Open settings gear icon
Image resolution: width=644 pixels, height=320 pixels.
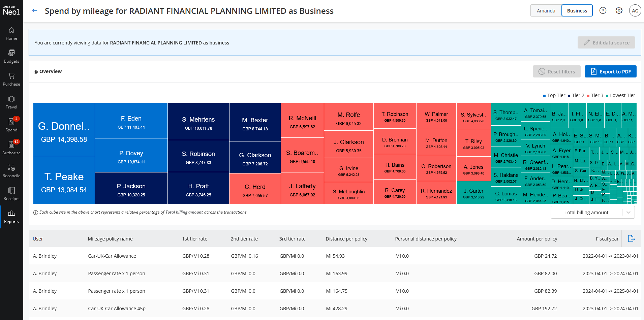[x=619, y=10]
